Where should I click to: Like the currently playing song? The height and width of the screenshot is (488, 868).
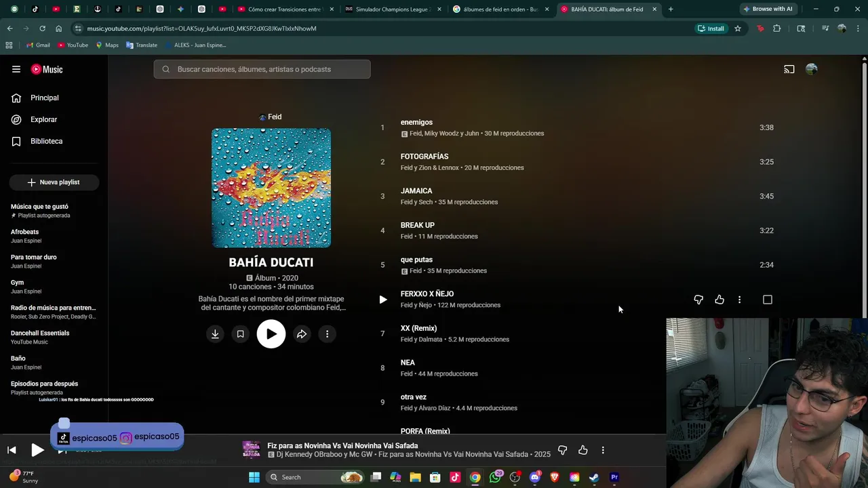click(583, 450)
